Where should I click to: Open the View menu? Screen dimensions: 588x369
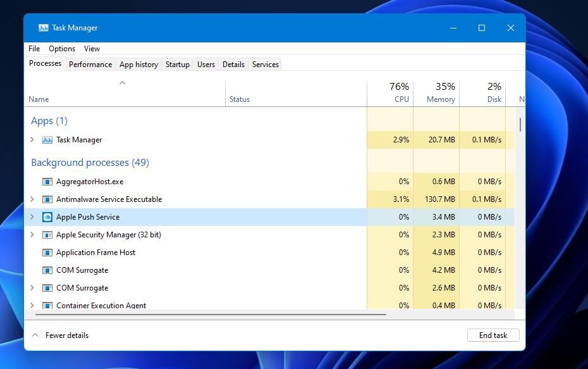[92, 49]
